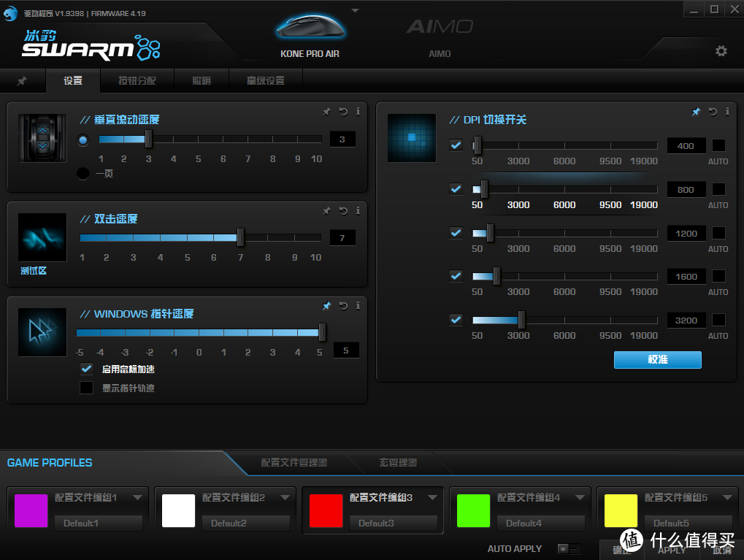Click the Default3 profile name field
Screen dimensions: 744x560
click(x=394, y=523)
